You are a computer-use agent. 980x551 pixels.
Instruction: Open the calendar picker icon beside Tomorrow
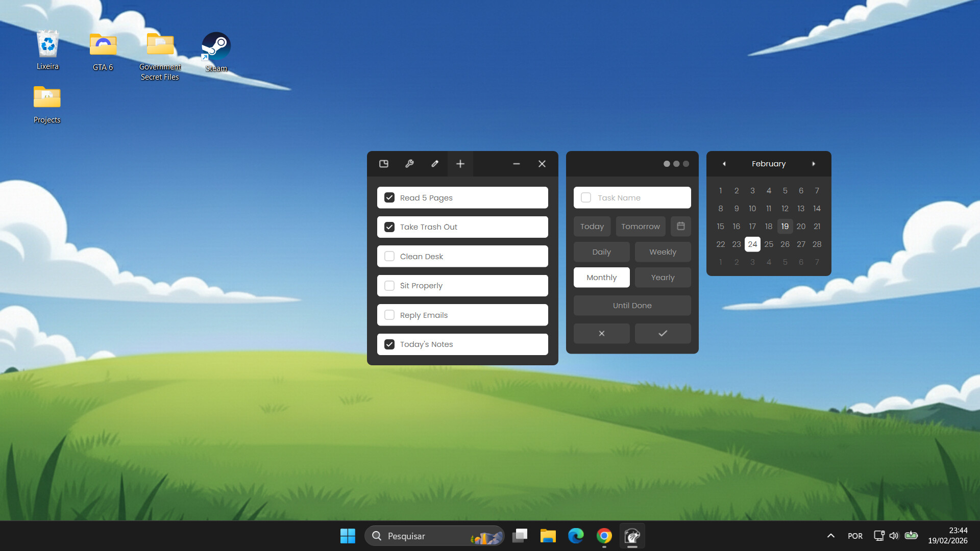pyautogui.click(x=680, y=226)
